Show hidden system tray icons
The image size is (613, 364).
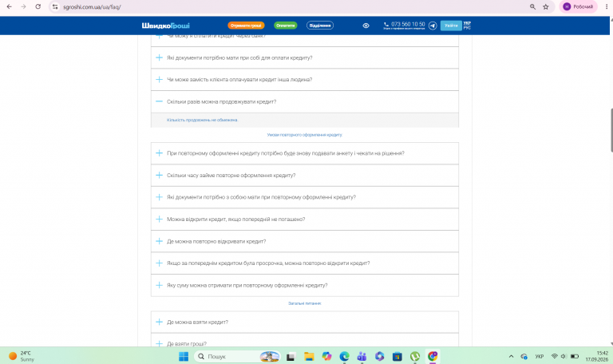coord(511,356)
